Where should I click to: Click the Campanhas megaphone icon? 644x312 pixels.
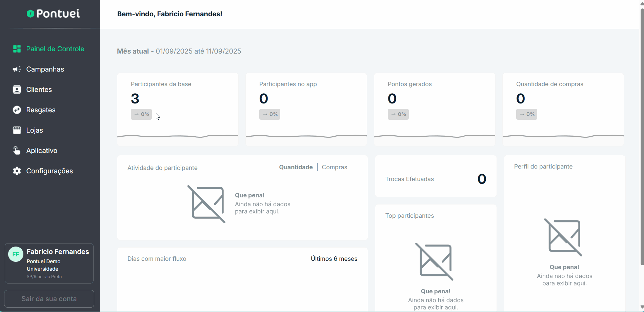(x=17, y=69)
